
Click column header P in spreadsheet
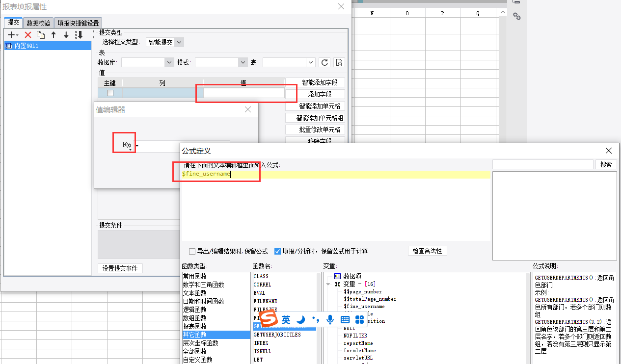pos(442,13)
